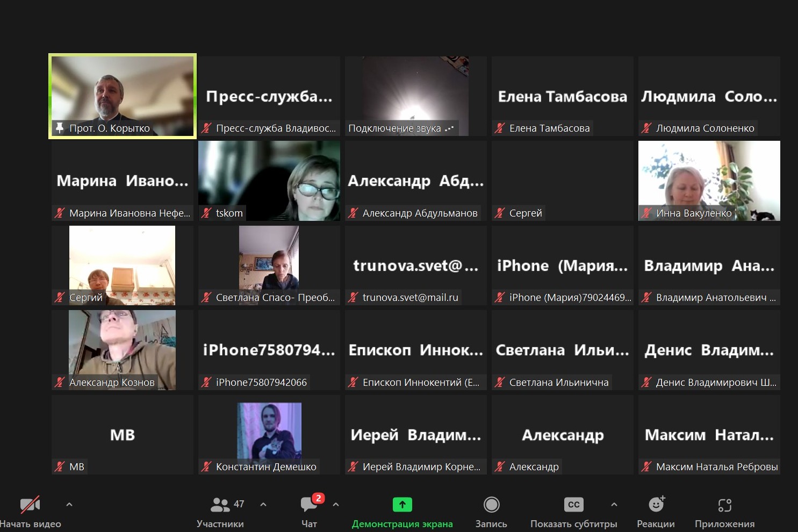This screenshot has height=532, width=798.
Task: Click the Демонстрация экрана label
Action: 402,524
